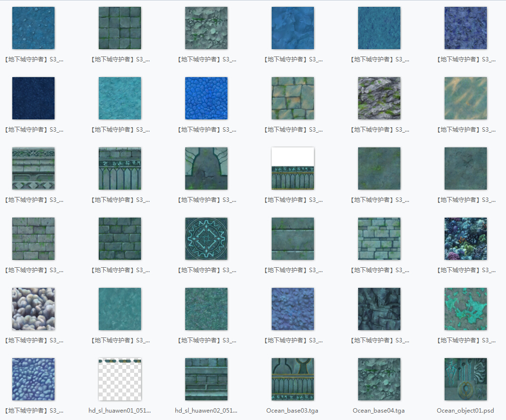Open the dark teal jagged rock thumbnail
506x420 pixels.
click(x=379, y=309)
